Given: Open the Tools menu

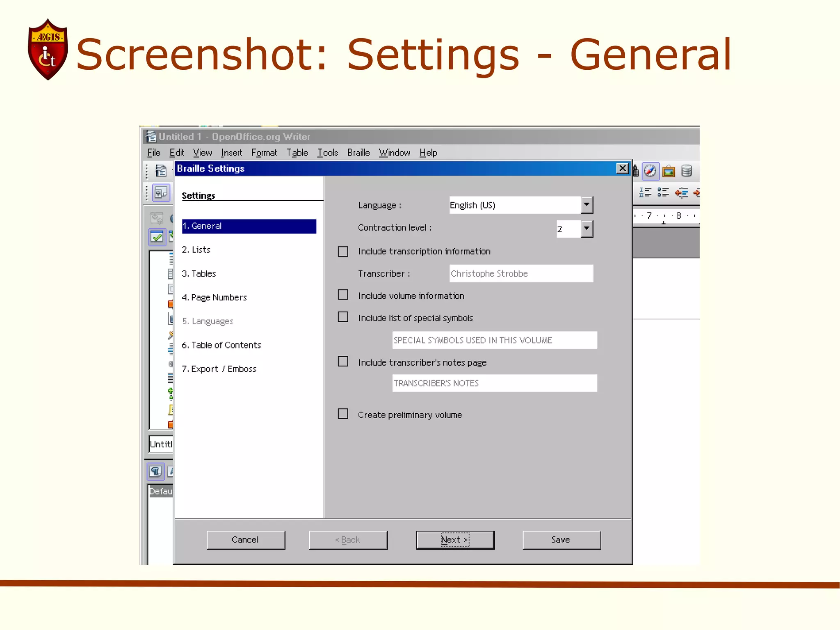Looking at the screenshot, I should click(327, 153).
